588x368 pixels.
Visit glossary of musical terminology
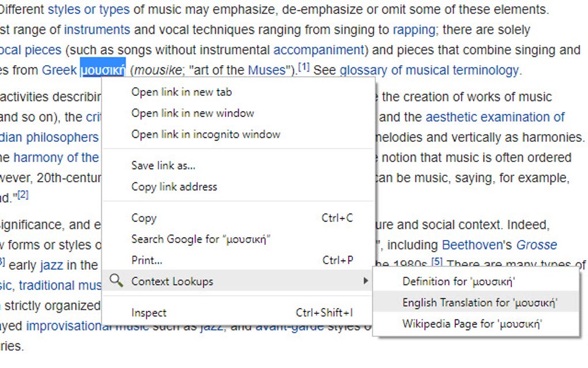(429, 70)
